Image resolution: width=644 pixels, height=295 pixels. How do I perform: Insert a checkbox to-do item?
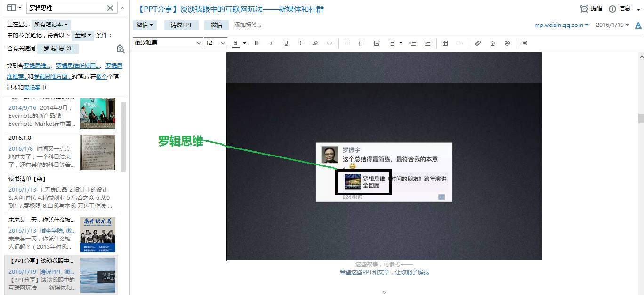click(x=377, y=43)
